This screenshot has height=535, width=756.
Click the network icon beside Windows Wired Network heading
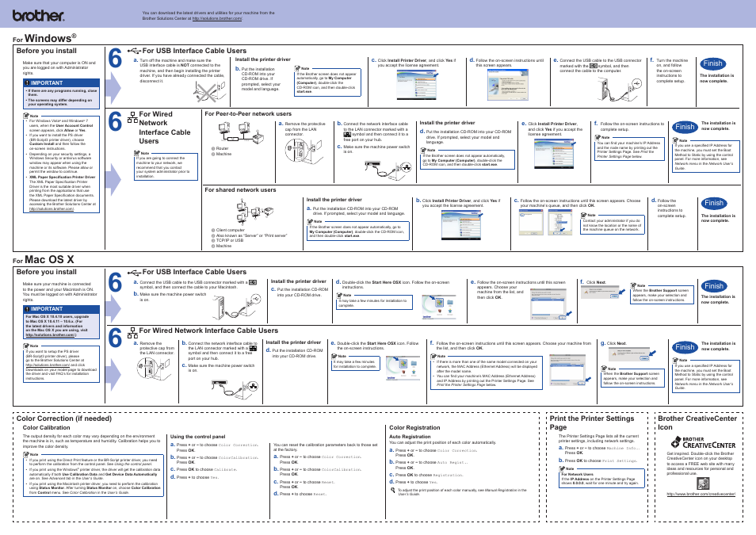point(132,117)
